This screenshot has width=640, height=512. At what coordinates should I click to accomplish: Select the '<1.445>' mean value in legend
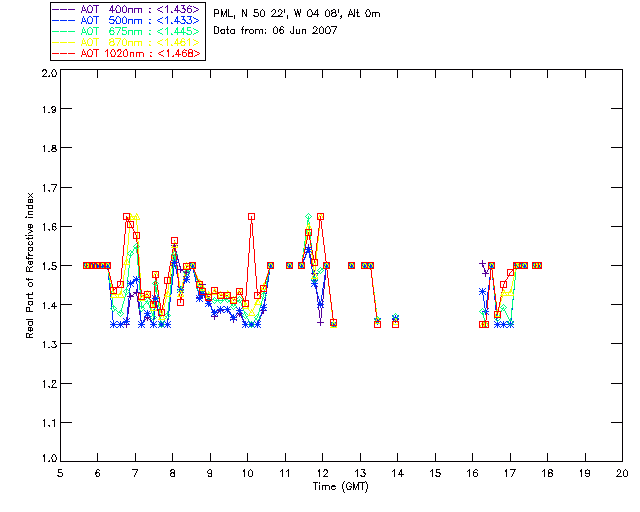(x=178, y=31)
